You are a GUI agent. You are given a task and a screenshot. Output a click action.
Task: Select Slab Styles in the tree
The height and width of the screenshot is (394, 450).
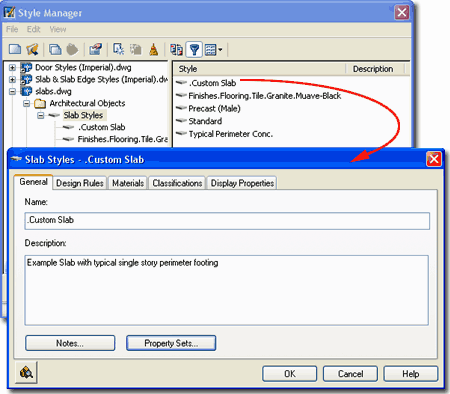coord(83,115)
